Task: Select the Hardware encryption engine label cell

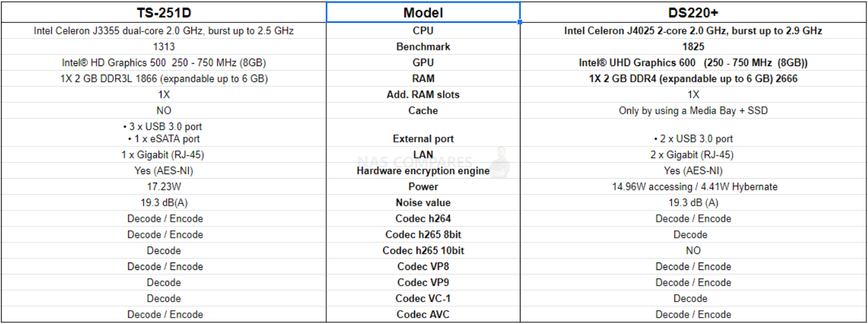Action: point(423,171)
